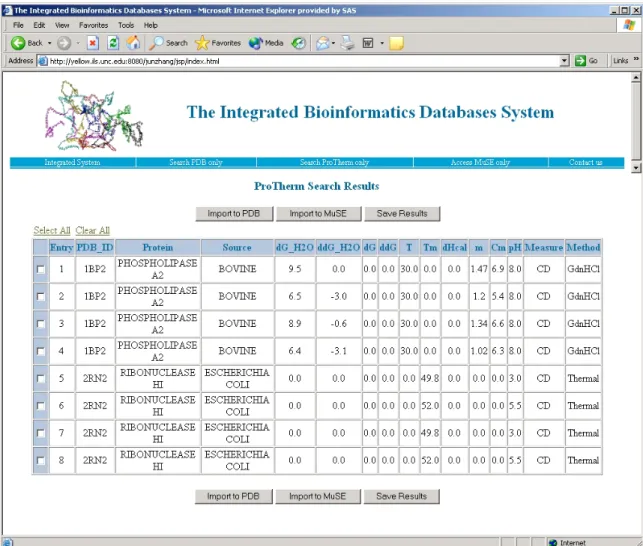Open the Edit icon dropdown arrow
Image resolution: width=643 pixels, height=546 pixels.
tap(382, 43)
